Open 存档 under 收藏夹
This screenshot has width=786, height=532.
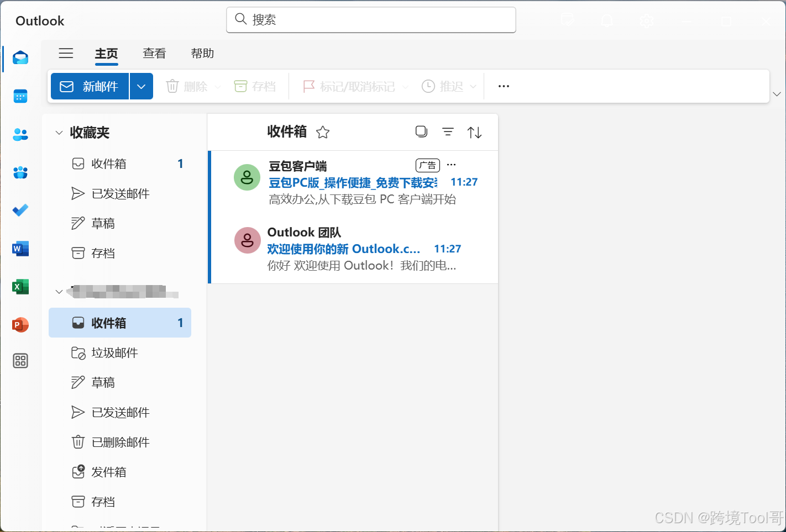click(120, 253)
